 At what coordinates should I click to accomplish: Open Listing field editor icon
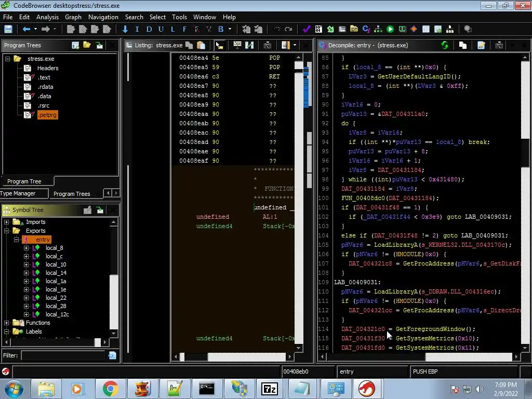(237, 45)
